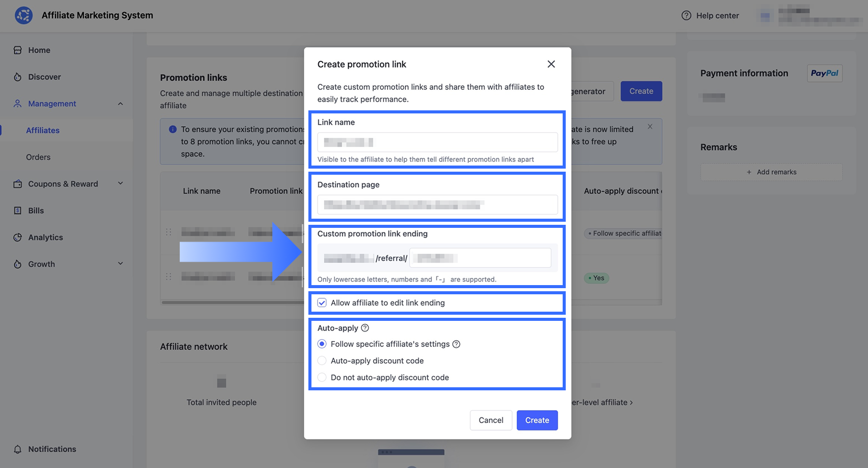Image resolution: width=868 pixels, height=468 pixels.
Task: Click the Bills sidebar icon
Action: tap(17, 210)
